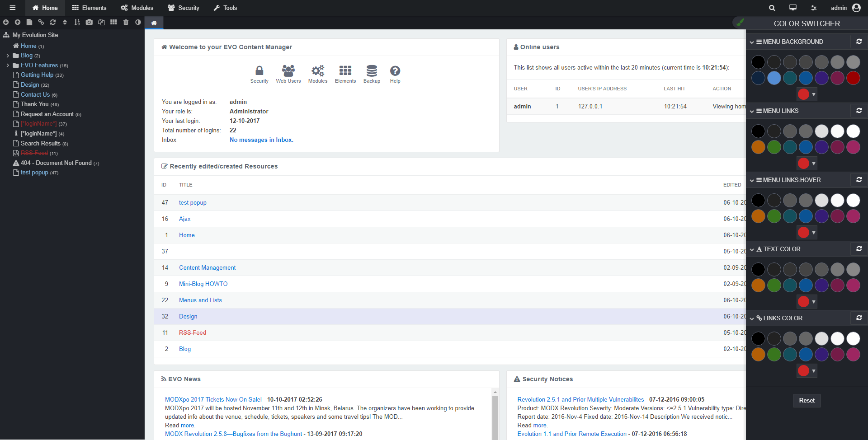868x440 pixels.
Task: Expand the Blog folder in the tree
Action: (8, 55)
